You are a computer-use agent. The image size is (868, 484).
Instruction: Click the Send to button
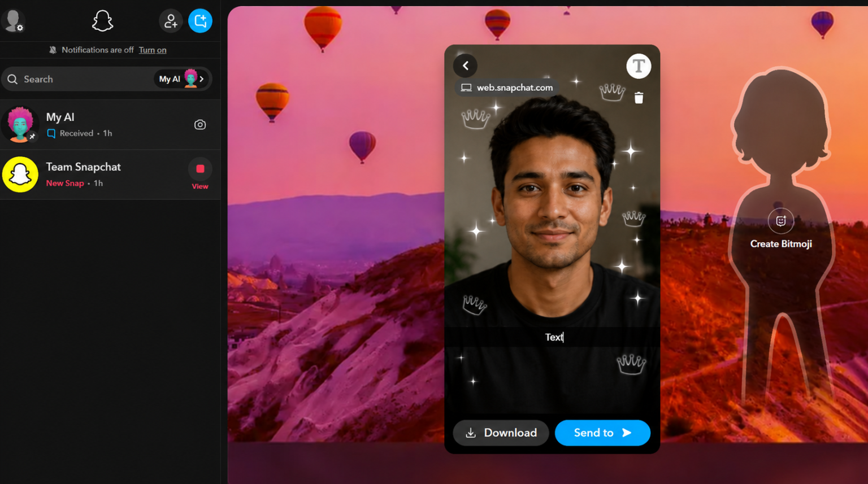pos(602,433)
